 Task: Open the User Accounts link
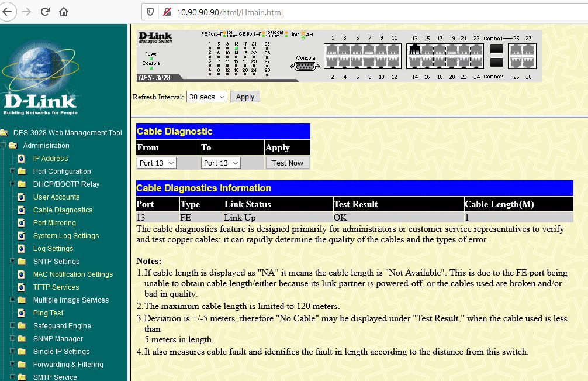pos(56,197)
